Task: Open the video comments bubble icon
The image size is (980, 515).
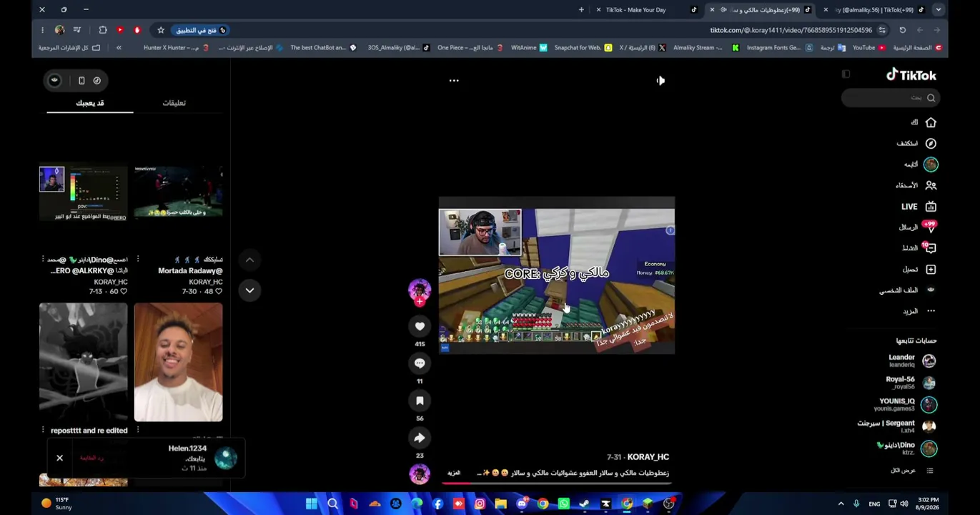Action: (x=420, y=363)
